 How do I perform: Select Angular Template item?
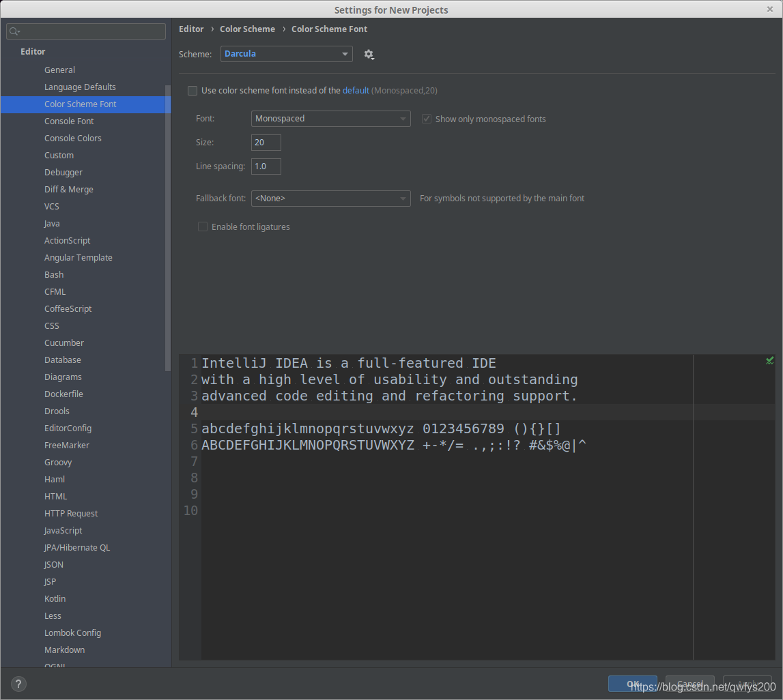tap(79, 257)
